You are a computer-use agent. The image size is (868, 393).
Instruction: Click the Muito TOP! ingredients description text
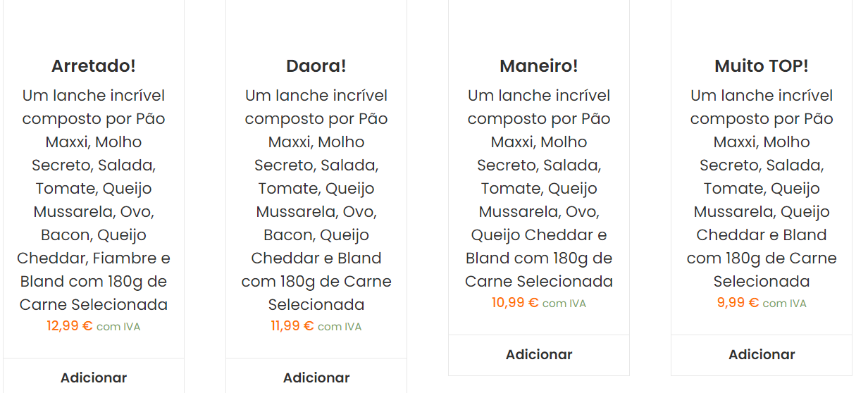(x=762, y=188)
